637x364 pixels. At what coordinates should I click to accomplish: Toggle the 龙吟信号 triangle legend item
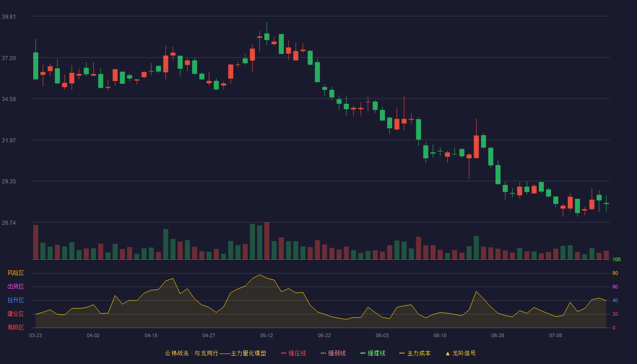point(460,353)
